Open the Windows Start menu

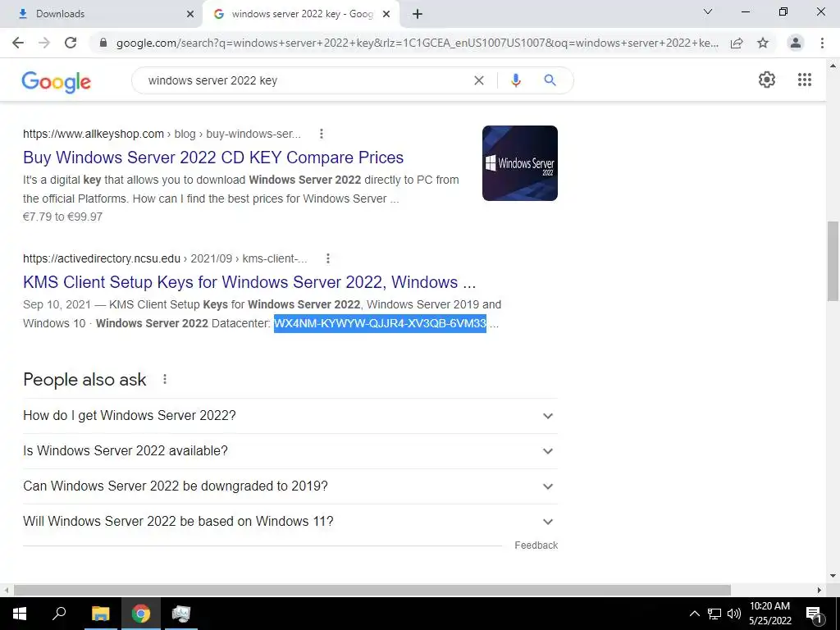pyautogui.click(x=20, y=614)
